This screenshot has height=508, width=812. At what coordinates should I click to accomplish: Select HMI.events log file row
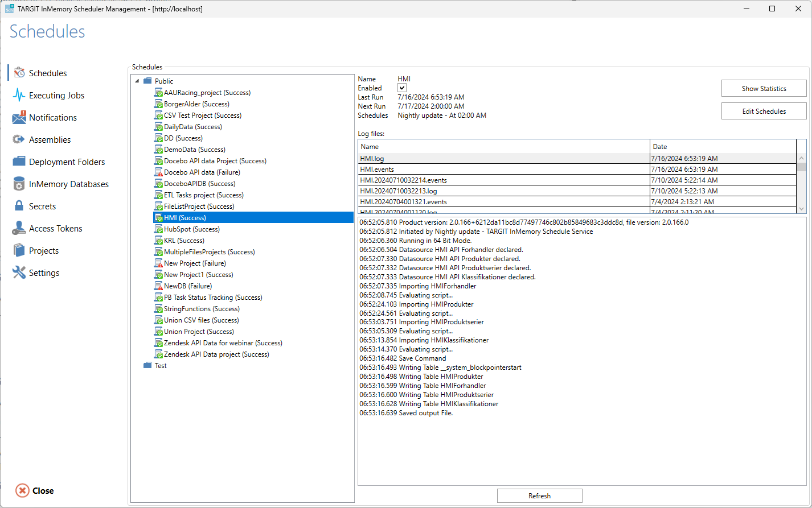coord(577,170)
